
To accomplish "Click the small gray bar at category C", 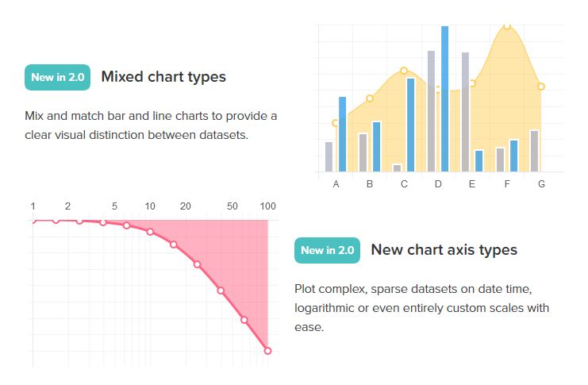I will (x=397, y=167).
